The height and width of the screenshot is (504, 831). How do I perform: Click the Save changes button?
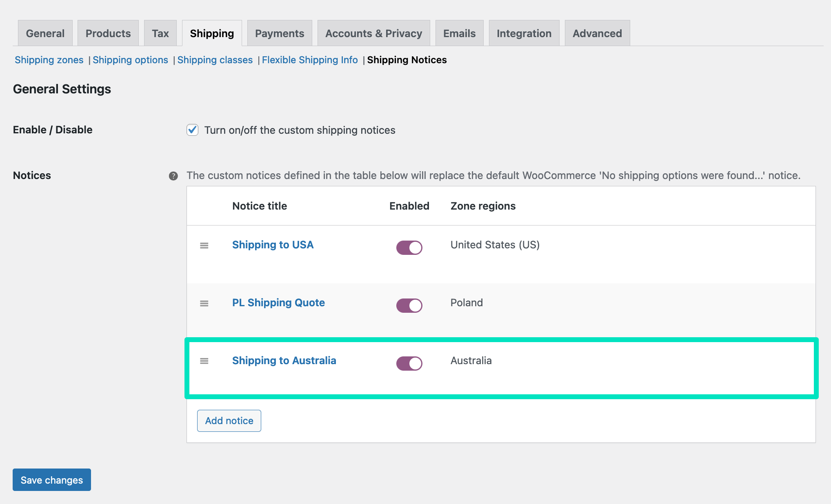tap(51, 480)
